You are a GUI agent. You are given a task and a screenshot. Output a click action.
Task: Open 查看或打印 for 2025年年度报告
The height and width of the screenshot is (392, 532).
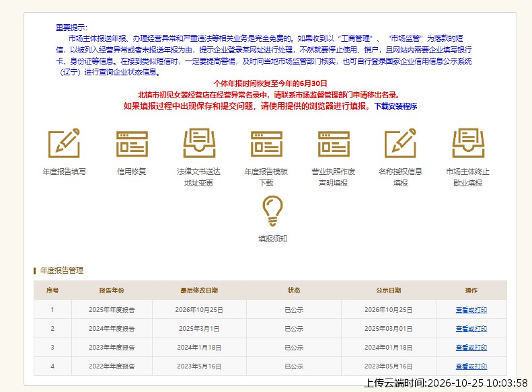tap(471, 309)
